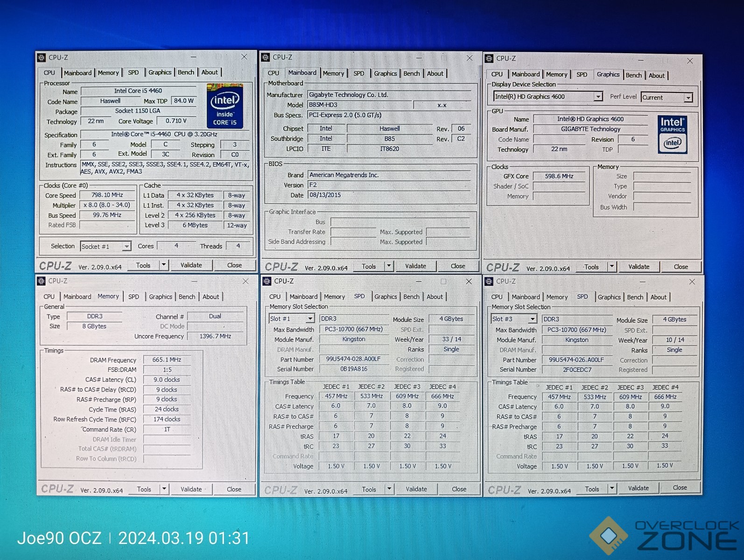This screenshot has width=744, height=560.
Task: Click the Multiplier x 8.0 (8.0 - 34.0) value
Action: click(x=107, y=205)
